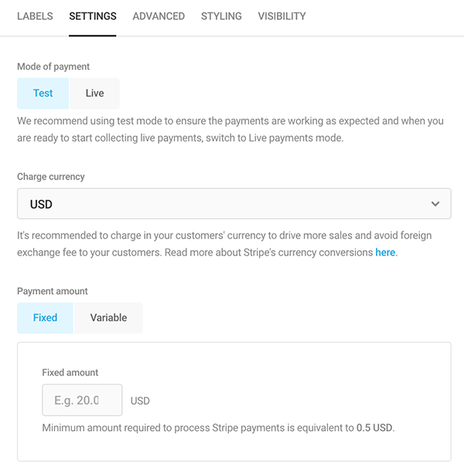Switch to the LABELS tab
This screenshot has width=464, height=476.
click(35, 16)
